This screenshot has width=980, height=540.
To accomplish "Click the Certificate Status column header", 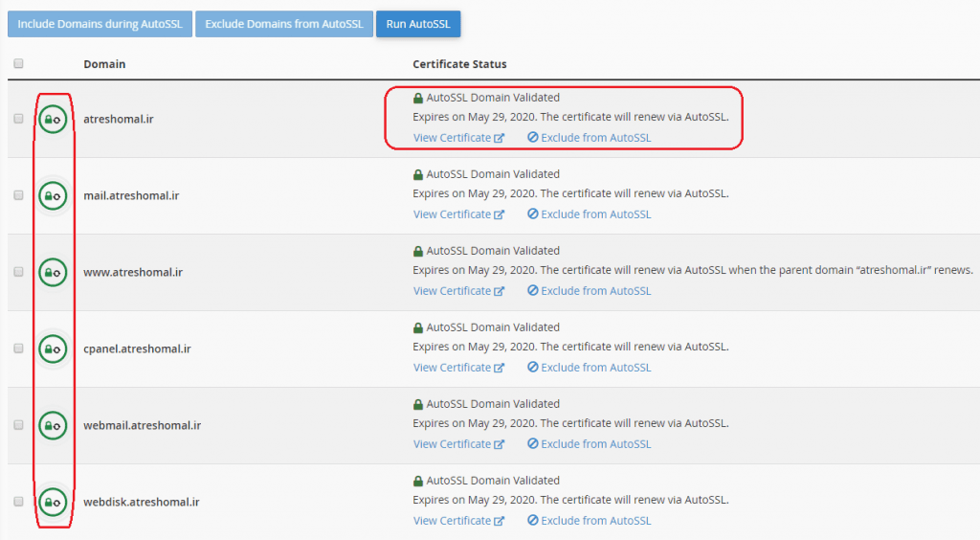I will point(459,64).
